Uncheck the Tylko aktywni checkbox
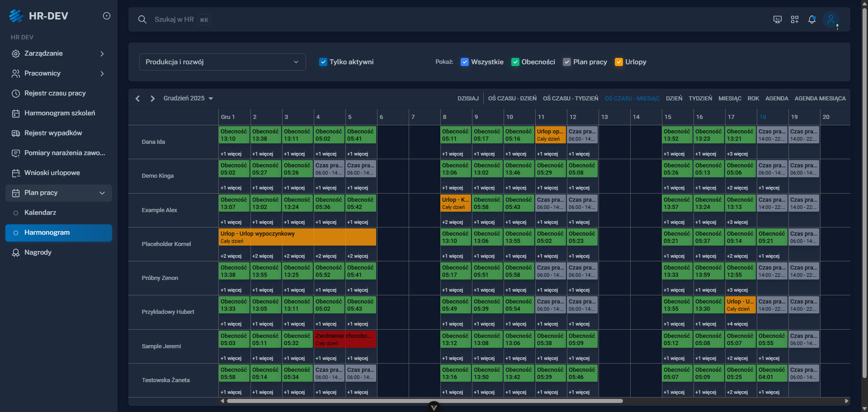 coord(323,62)
